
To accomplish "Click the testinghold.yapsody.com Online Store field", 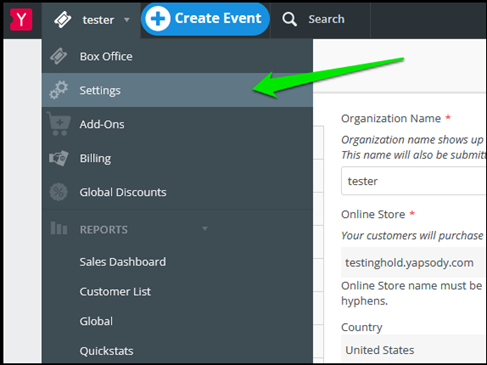I will (x=413, y=262).
